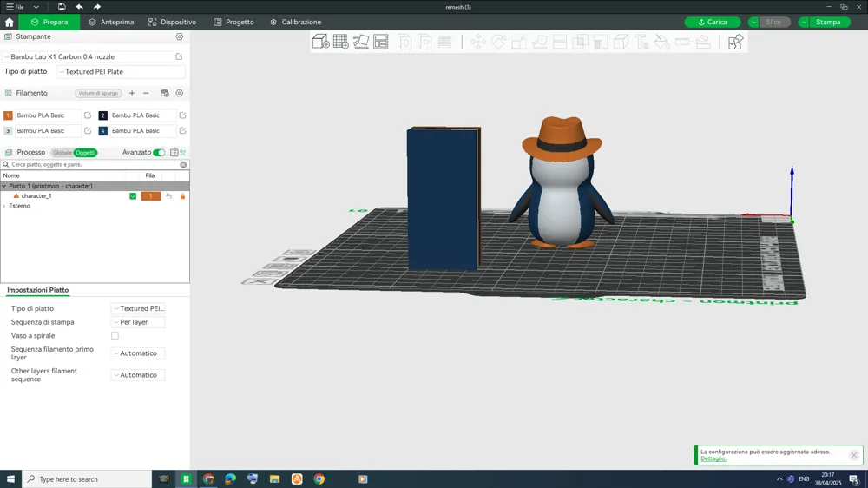Open Tipo di piatto Textured PEI Plate dropdown
Screen dimensions: 868x488
pyautogui.click(x=121, y=71)
